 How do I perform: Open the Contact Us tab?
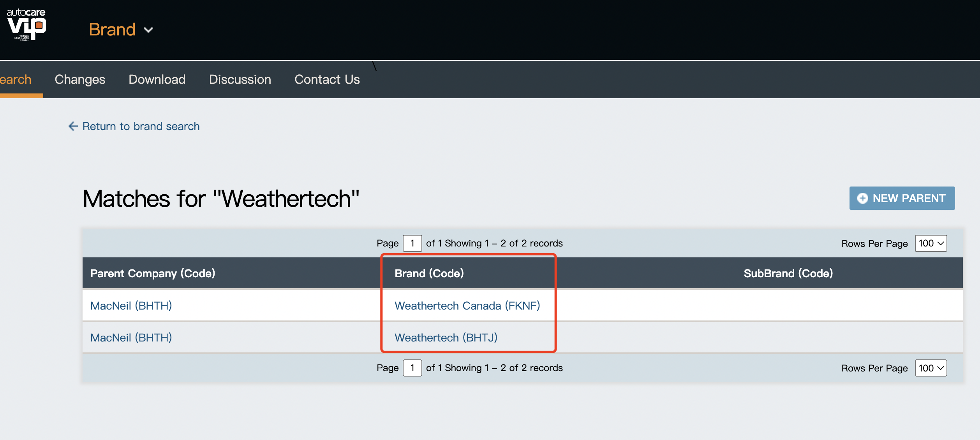pos(327,79)
